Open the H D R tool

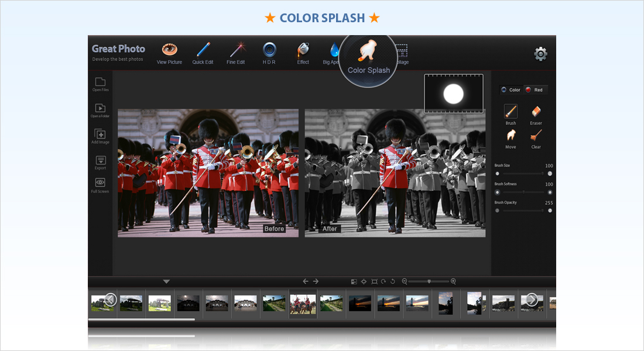click(x=269, y=50)
